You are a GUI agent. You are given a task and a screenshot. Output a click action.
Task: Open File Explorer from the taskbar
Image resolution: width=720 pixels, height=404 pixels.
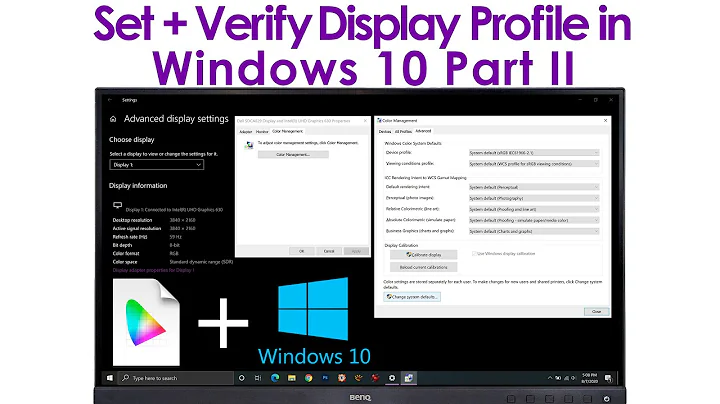point(292,378)
